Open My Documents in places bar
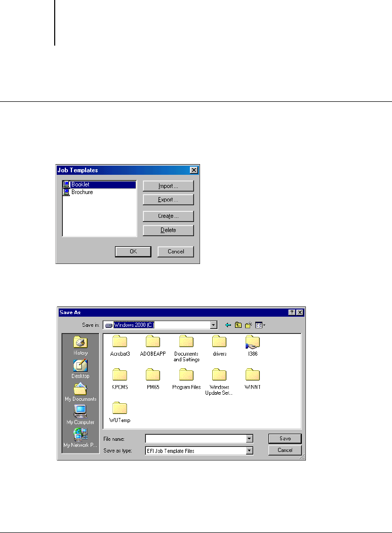 pos(81,391)
